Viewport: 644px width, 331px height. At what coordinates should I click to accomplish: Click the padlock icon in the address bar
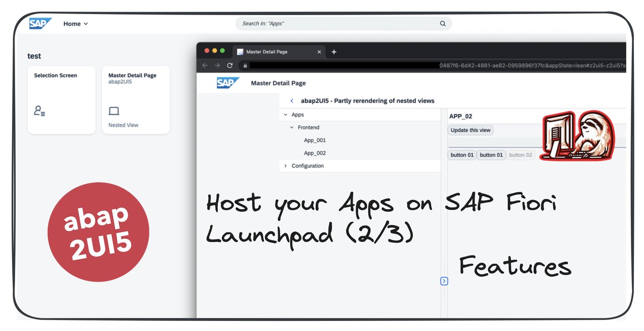(x=245, y=65)
